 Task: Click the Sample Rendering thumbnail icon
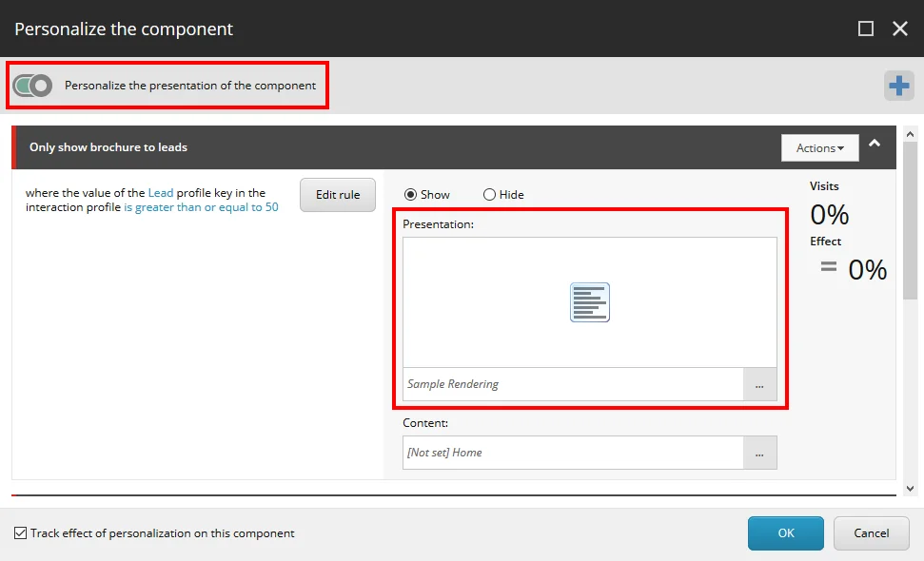click(590, 302)
